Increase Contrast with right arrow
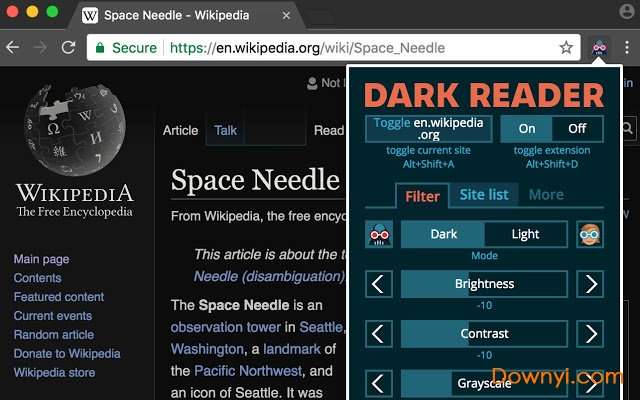640x400 pixels. pyautogui.click(x=590, y=333)
